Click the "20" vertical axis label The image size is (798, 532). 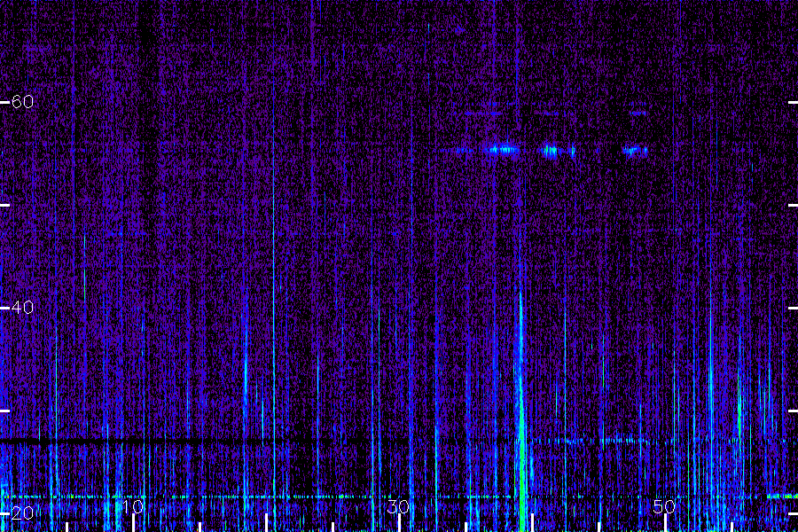[x=22, y=512]
